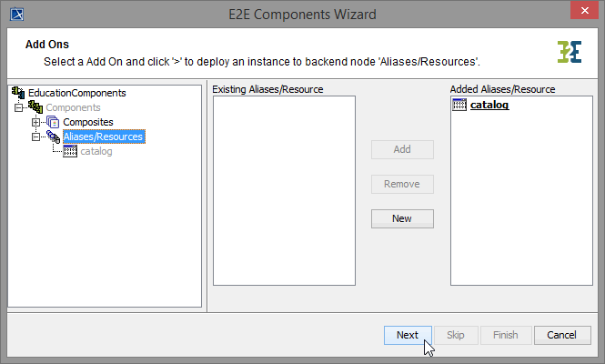Click the E2E logo in header
This screenshot has width=605, height=364.
(570, 52)
